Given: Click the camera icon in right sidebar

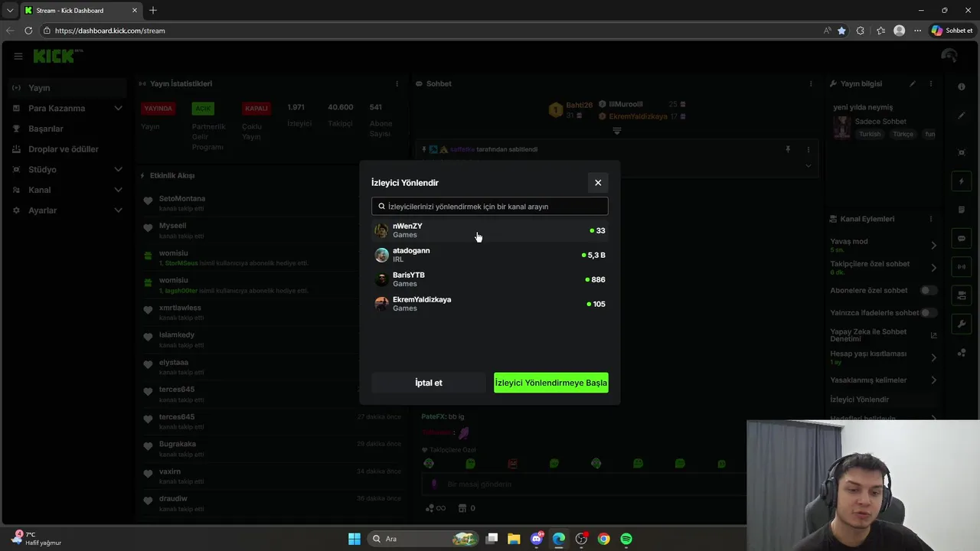Looking at the screenshot, I should (962, 295).
